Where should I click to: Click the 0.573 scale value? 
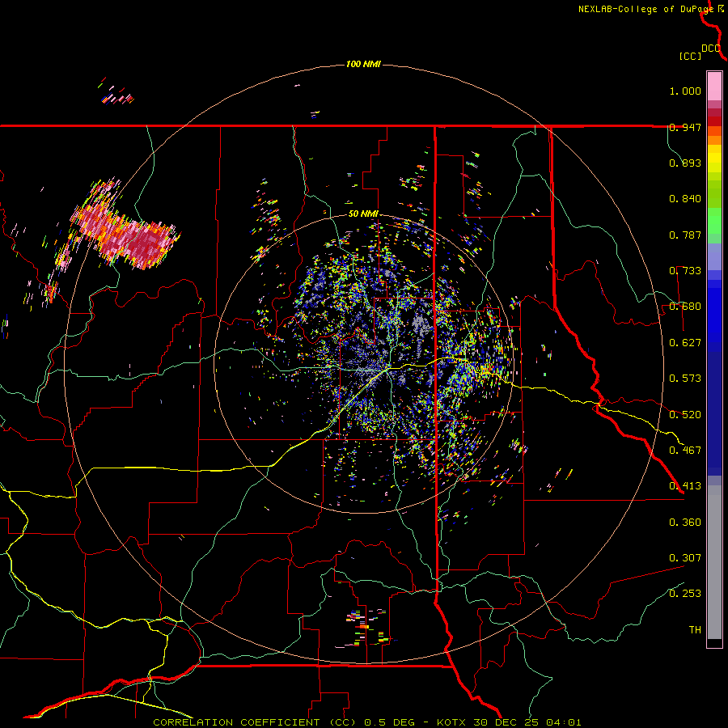click(x=685, y=379)
